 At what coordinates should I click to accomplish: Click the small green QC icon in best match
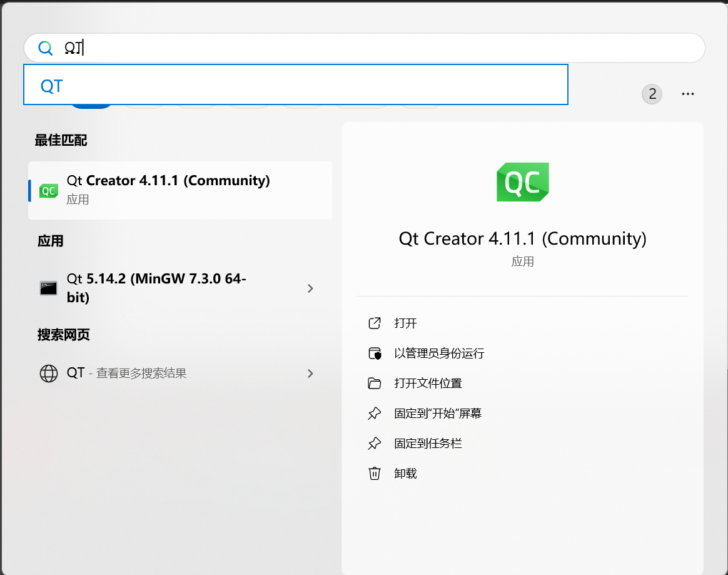tap(48, 190)
